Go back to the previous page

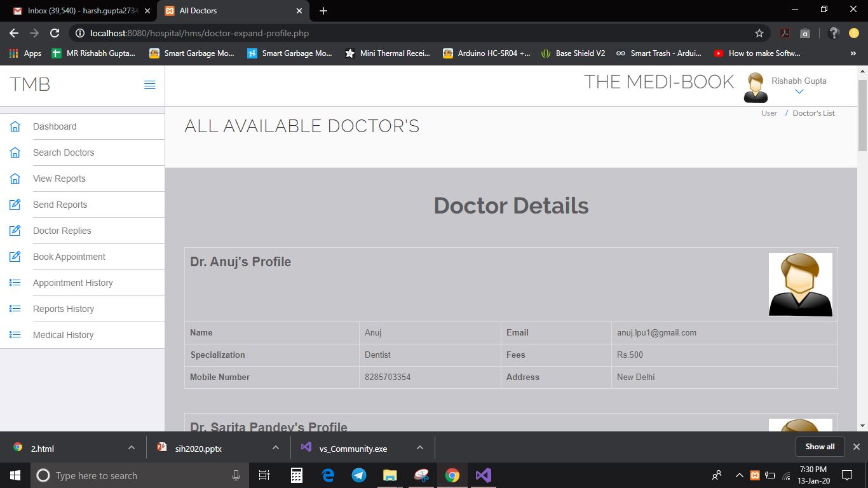click(14, 33)
